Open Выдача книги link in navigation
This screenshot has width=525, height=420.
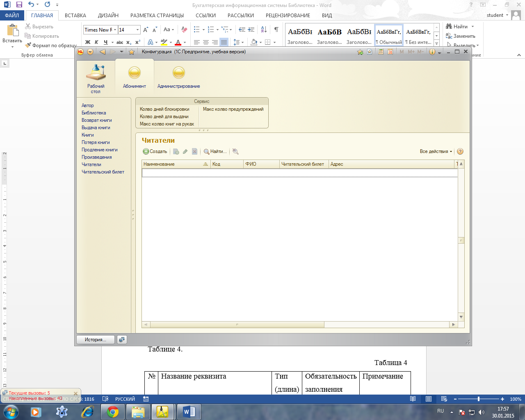[96, 128]
